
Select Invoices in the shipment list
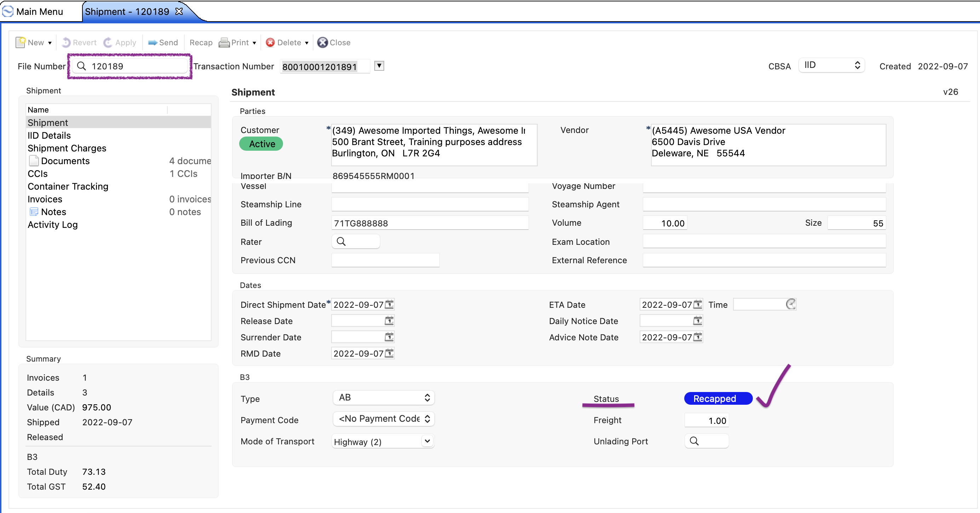(118, 199)
